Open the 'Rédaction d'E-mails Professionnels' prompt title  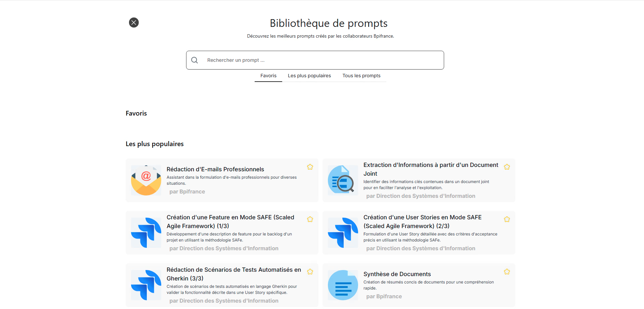pyautogui.click(x=215, y=169)
